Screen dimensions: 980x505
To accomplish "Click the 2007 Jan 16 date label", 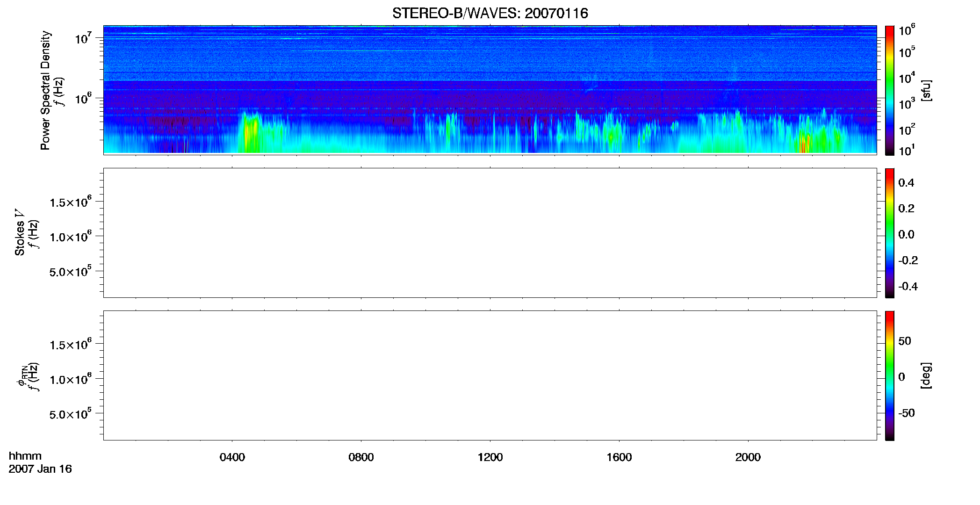I will coord(40,469).
